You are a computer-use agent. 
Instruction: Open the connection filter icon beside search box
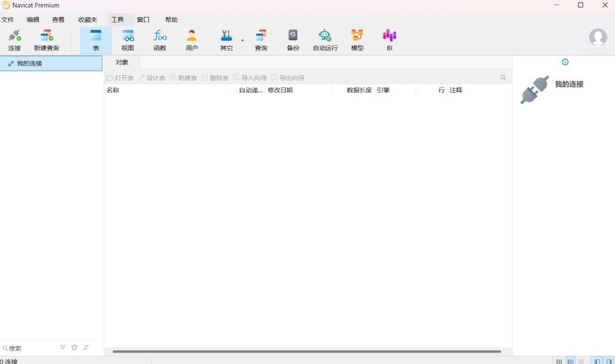[x=63, y=348]
